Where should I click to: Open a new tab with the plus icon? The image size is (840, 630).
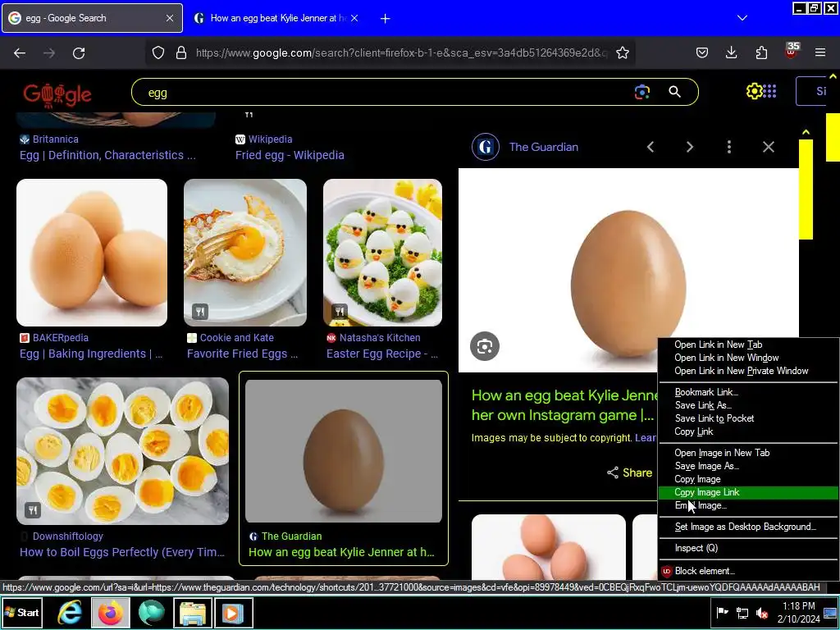coord(385,18)
